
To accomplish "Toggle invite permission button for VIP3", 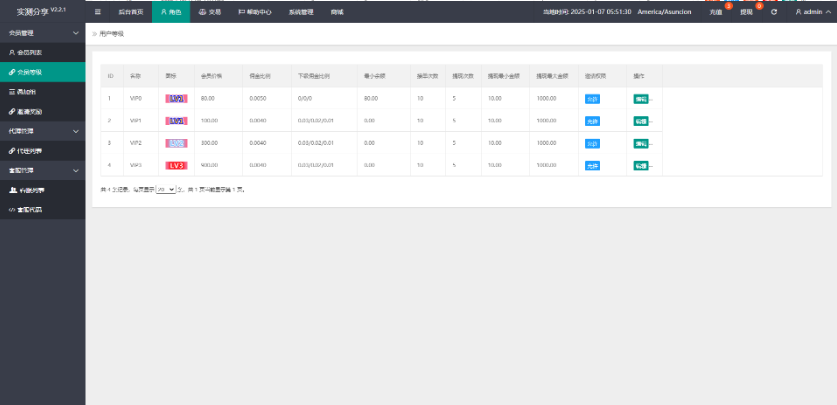I will point(592,166).
